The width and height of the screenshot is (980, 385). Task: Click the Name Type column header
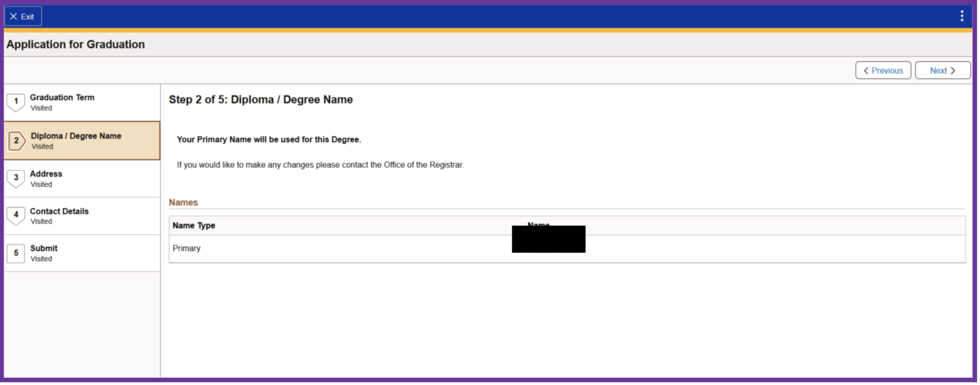(x=194, y=226)
